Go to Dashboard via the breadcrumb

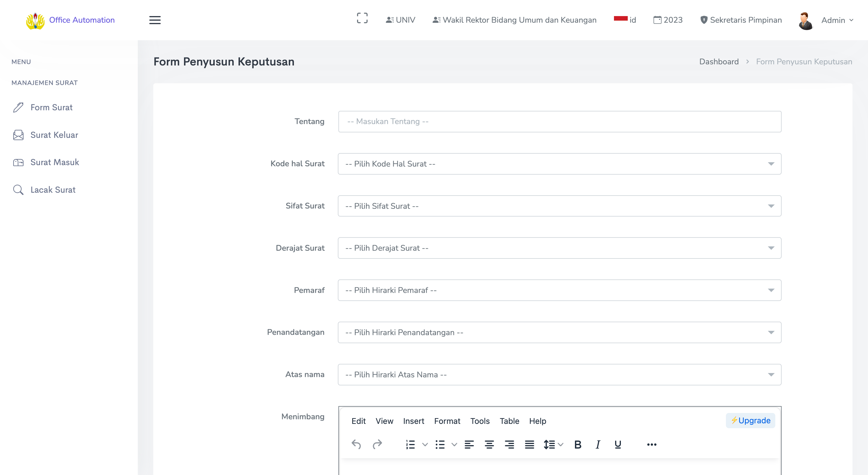point(719,62)
